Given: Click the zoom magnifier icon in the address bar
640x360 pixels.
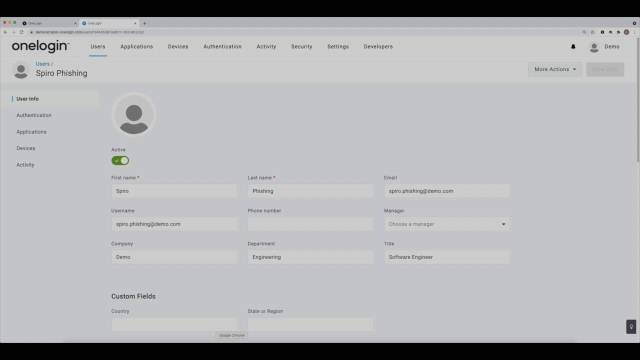Looking at the screenshot, I should [x=584, y=32].
